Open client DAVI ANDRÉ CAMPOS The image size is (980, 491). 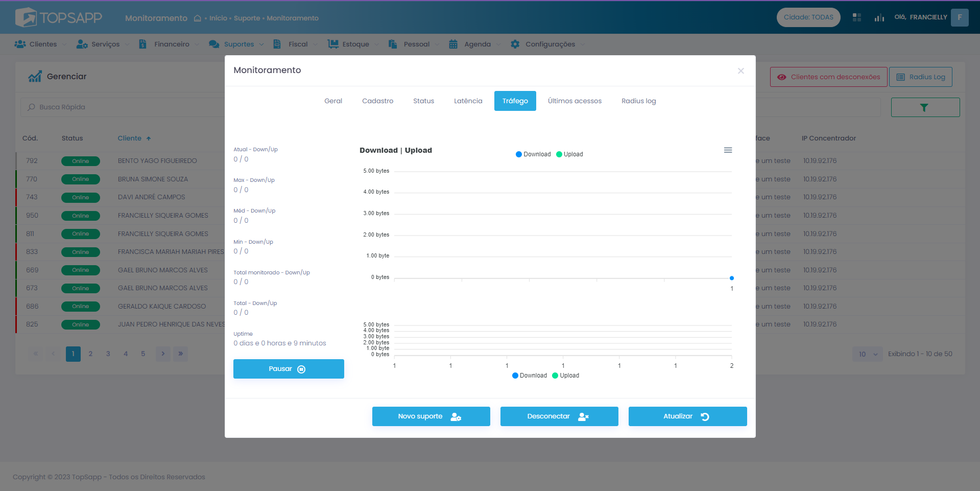click(152, 197)
